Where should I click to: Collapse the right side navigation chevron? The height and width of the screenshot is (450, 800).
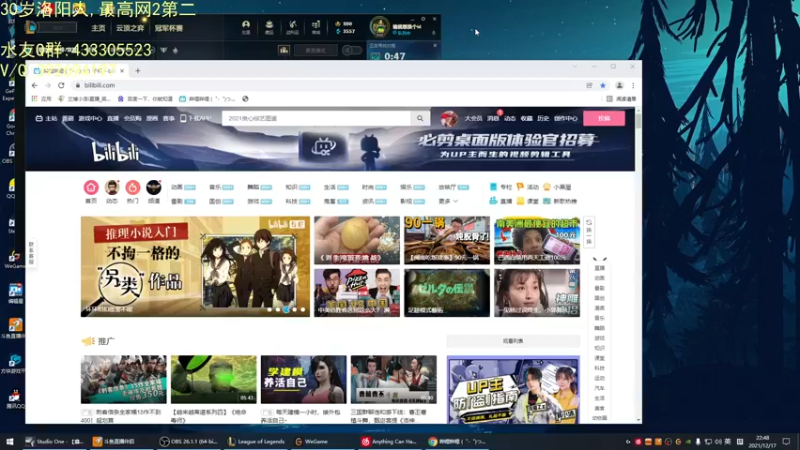tap(599, 259)
